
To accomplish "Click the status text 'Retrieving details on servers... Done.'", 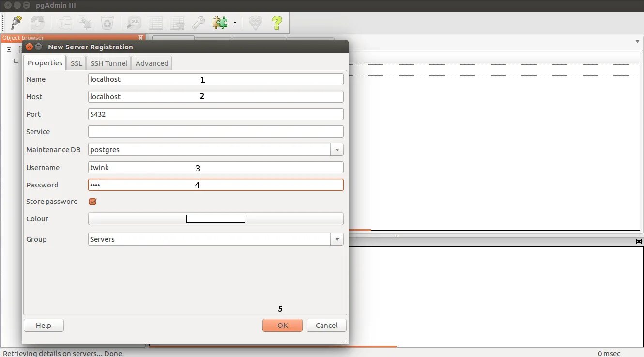I will point(63,353).
